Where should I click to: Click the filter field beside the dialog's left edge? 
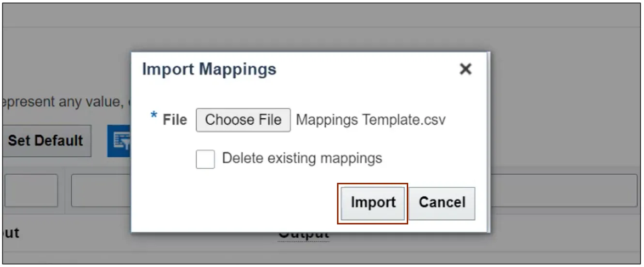[x=101, y=191]
